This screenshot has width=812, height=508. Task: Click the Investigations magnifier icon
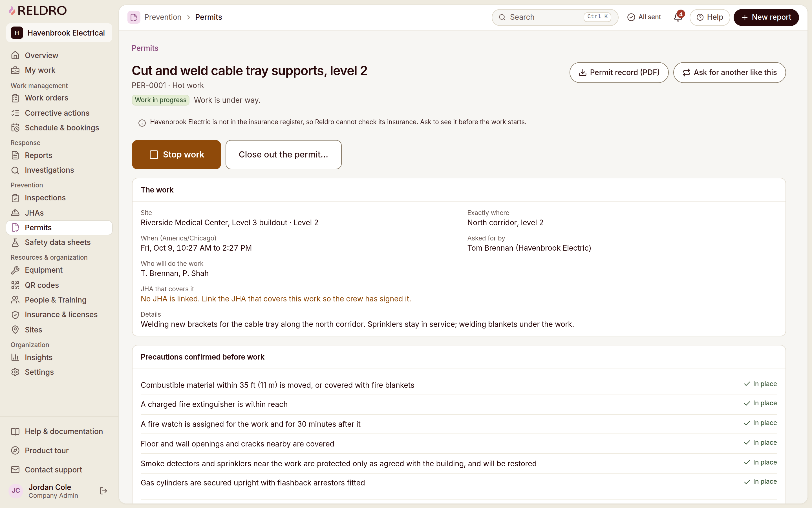(15, 170)
